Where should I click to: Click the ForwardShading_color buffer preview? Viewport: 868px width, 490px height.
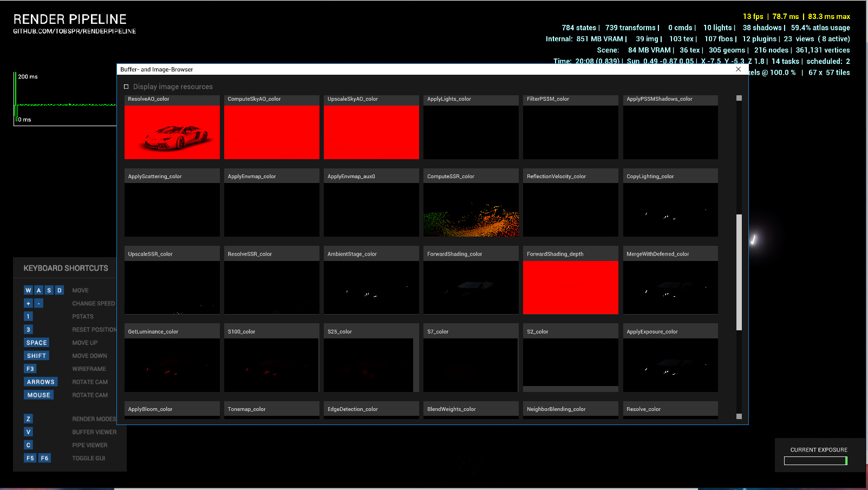click(x=471, y=287)
